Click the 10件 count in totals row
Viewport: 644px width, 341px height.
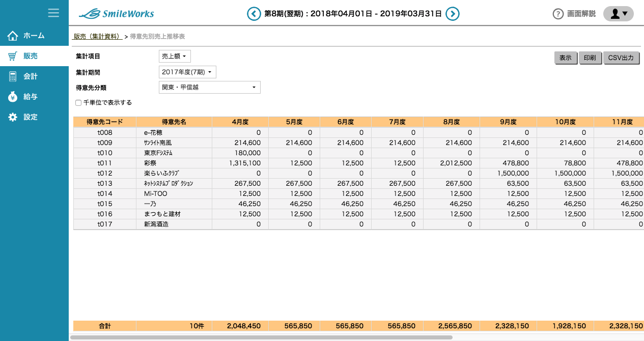(x=196, y=326)
